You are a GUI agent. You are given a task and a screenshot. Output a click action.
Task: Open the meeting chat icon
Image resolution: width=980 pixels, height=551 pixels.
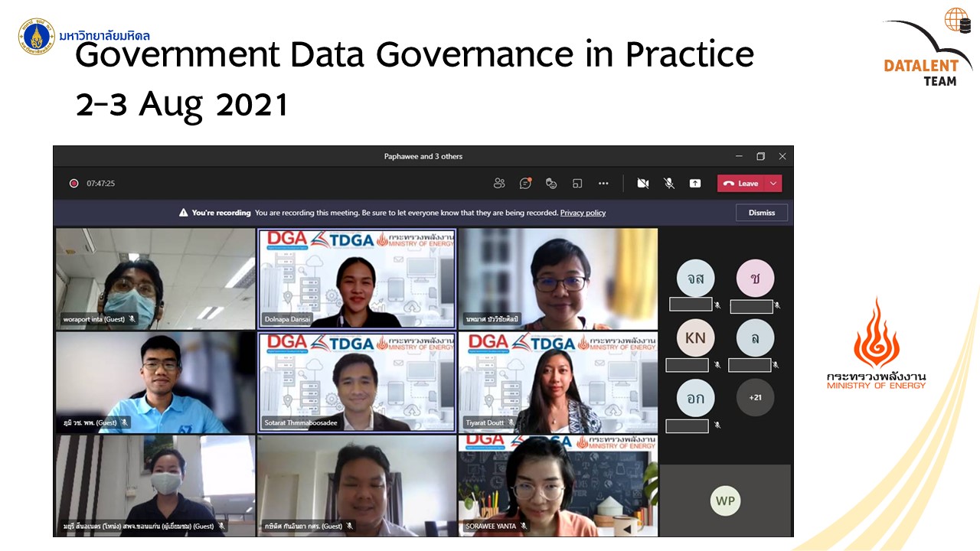525,184
